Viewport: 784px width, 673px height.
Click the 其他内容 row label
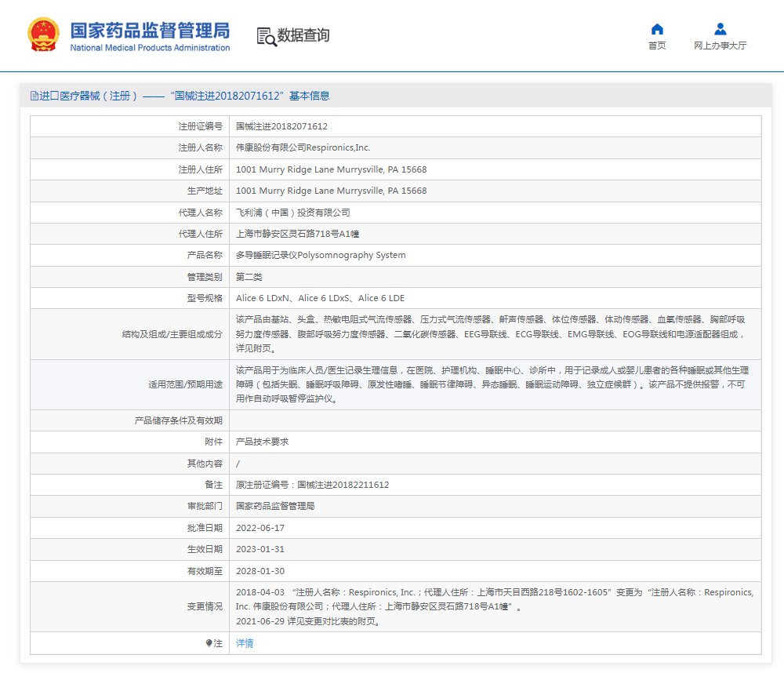[205, 464]
